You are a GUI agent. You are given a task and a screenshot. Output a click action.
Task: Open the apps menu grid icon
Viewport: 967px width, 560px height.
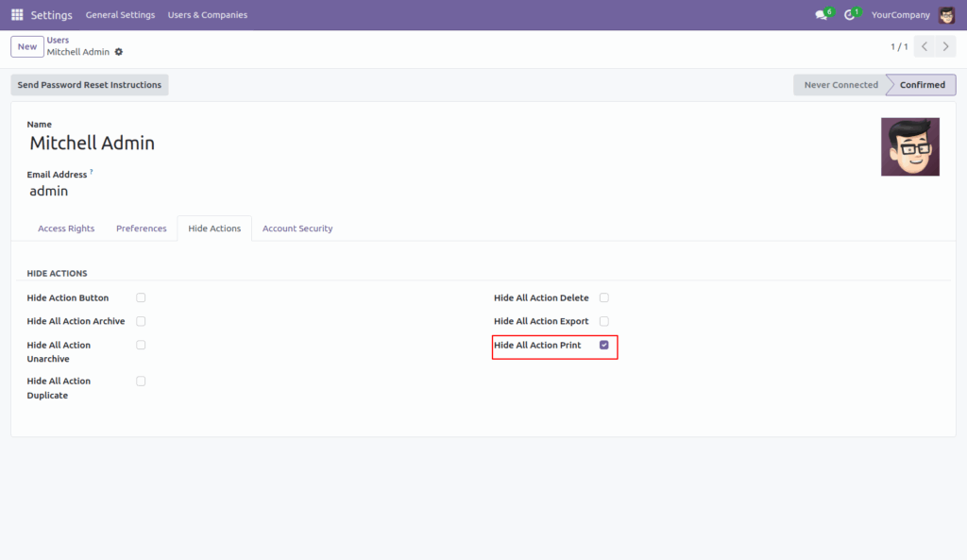(16, 14)
